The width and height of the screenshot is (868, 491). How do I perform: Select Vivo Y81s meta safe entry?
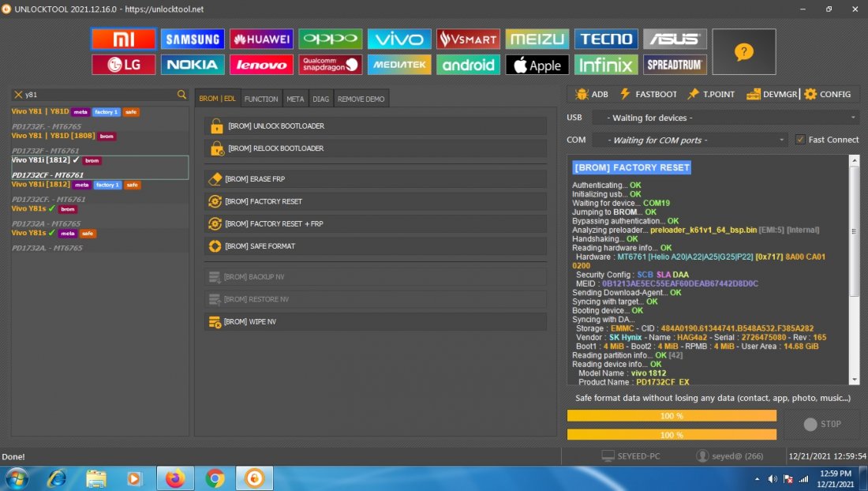point(99,240)
